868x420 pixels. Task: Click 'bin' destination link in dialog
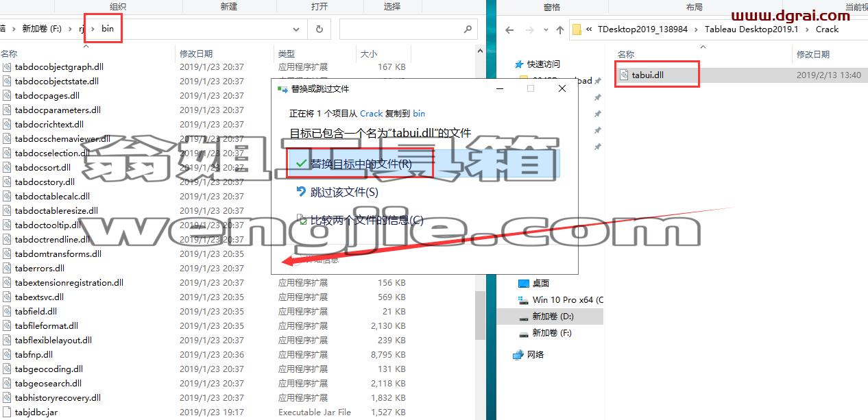[419, 114]
